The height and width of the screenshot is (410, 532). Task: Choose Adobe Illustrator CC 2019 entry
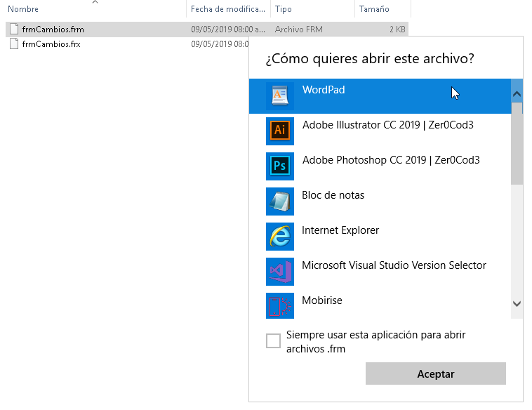tap(380, 131)
